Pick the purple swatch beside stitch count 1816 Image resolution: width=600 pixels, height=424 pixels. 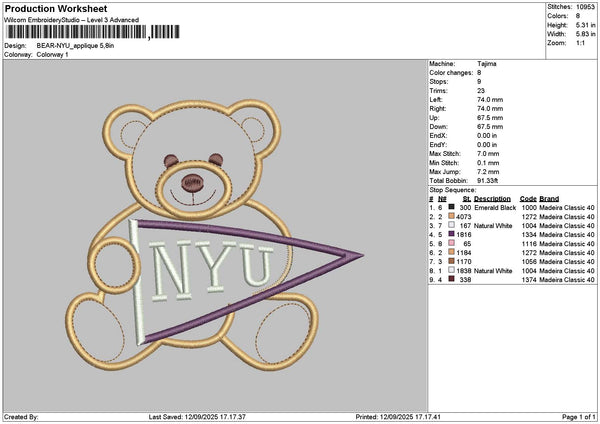452,234
